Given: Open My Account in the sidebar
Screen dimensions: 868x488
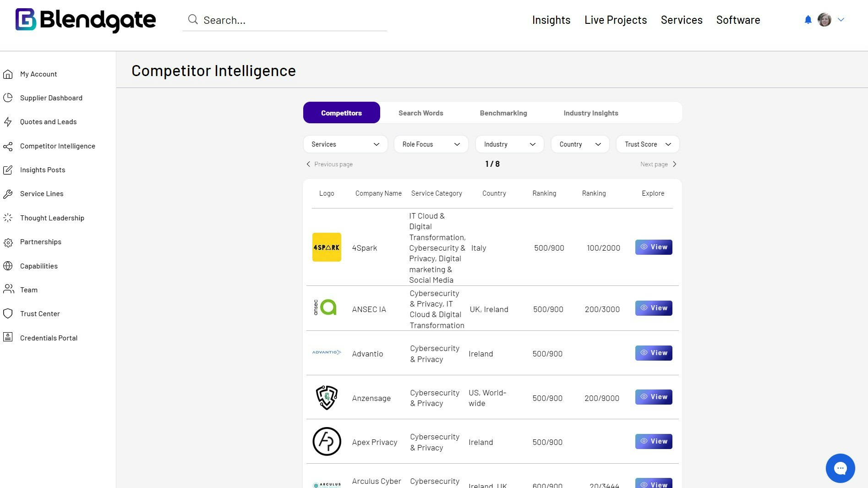Looking at the screenshot, I should click(x=38, y=74).
